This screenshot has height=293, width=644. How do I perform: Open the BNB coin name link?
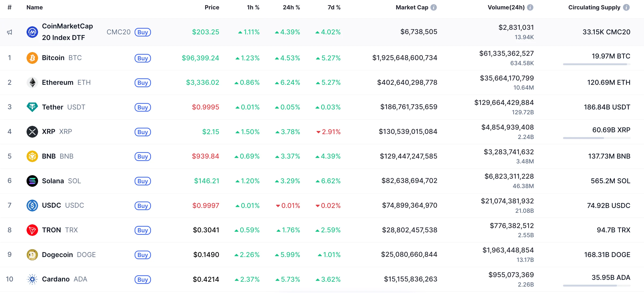point(49,156)
